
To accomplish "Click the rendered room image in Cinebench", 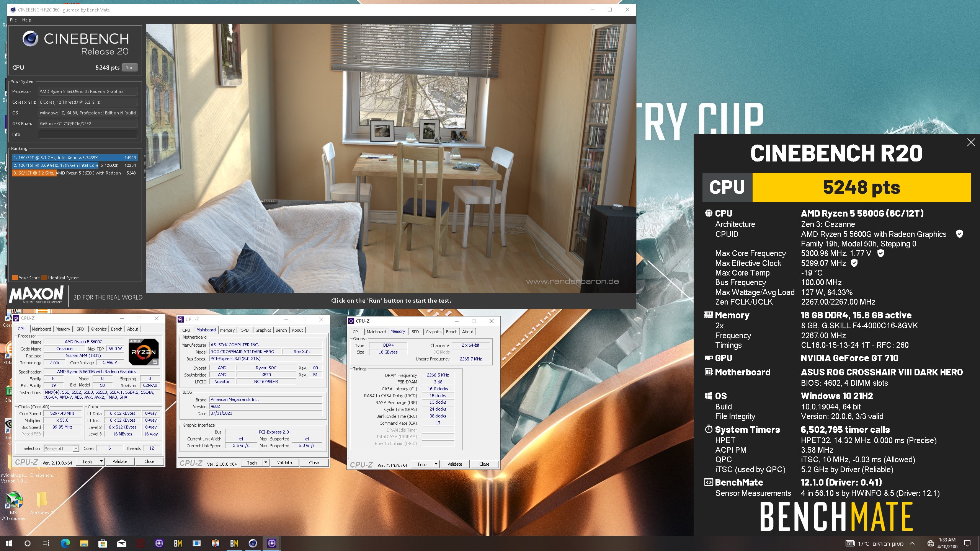I will (x=391, y=158).
